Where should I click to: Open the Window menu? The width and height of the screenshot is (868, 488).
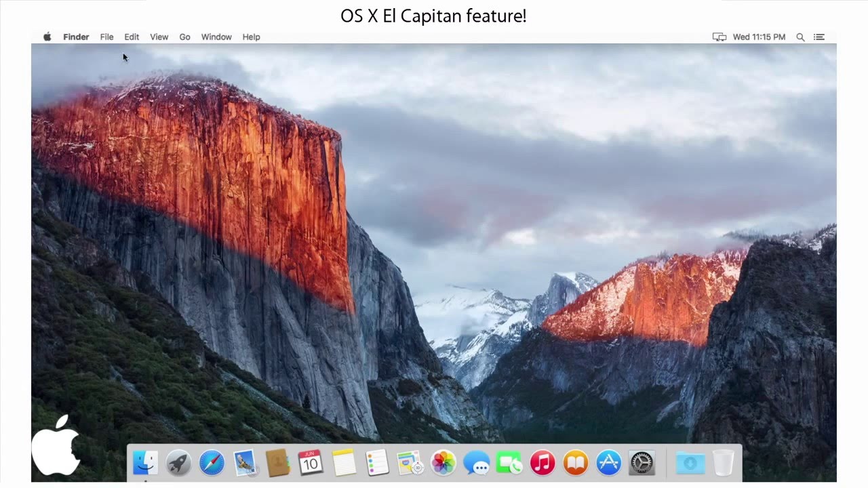216,37
